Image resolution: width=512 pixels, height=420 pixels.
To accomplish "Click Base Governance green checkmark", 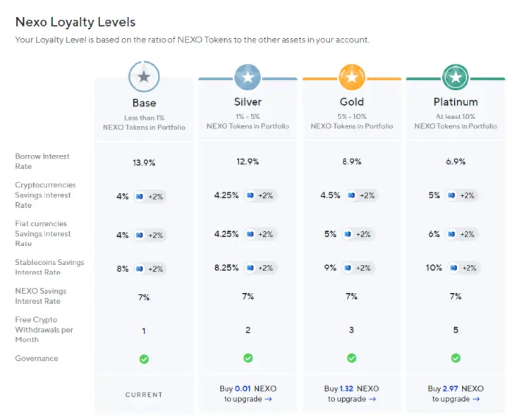I will [144, 359].
